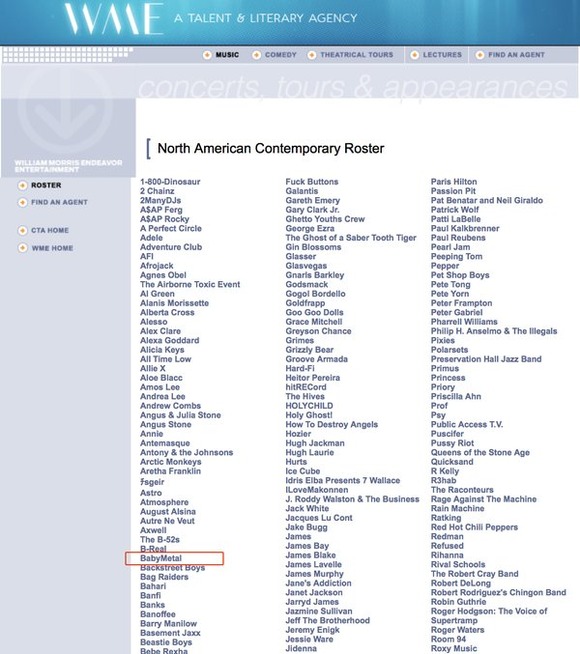580x654 pixels.
Task: Click the bullet icon beside CTA Home
Action: [23, 230]
